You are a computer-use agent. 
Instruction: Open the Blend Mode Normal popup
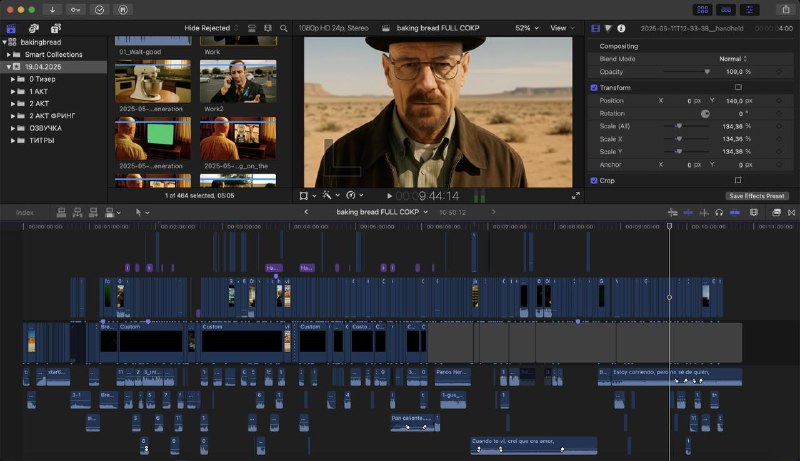(733, 59)
